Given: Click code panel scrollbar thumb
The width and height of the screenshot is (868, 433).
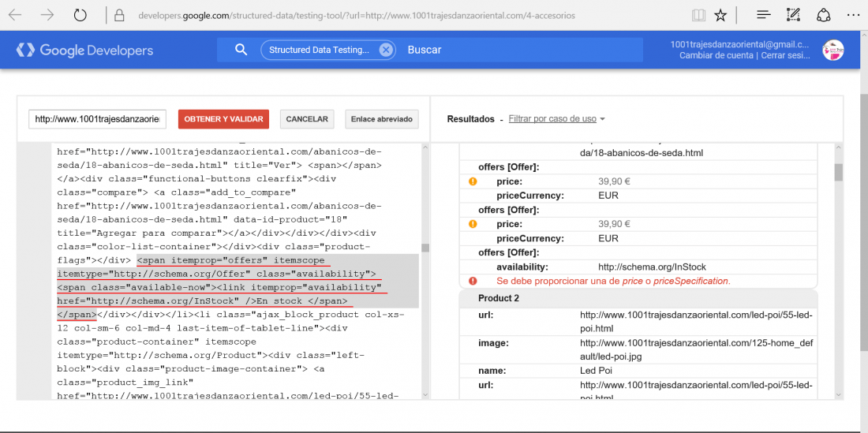Looking at the screenshot, I should point(425,248).
